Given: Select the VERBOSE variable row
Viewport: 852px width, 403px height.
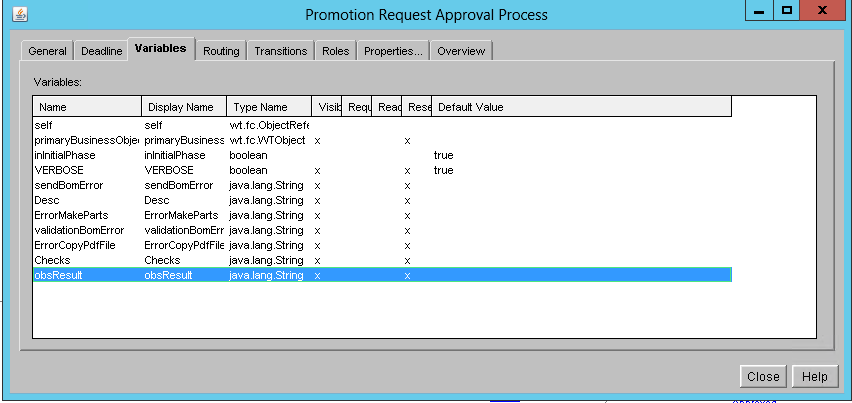Looking at the screenshot, I should 382,171.
